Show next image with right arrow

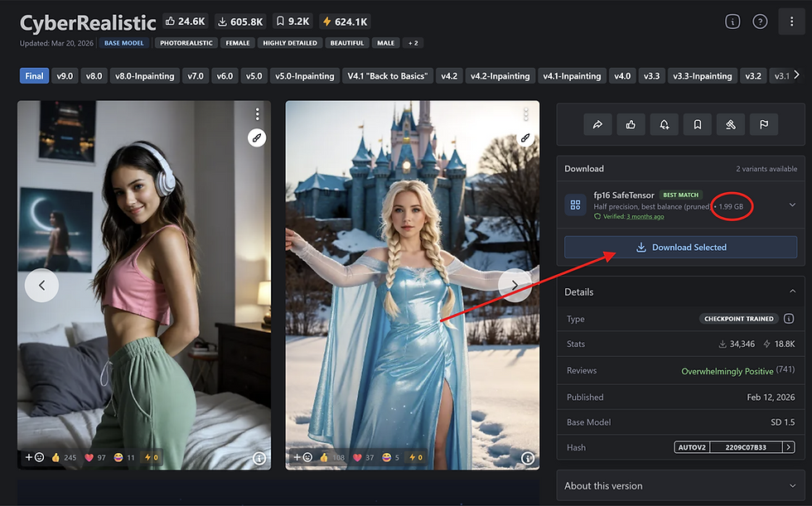click(x=515, y=285)
